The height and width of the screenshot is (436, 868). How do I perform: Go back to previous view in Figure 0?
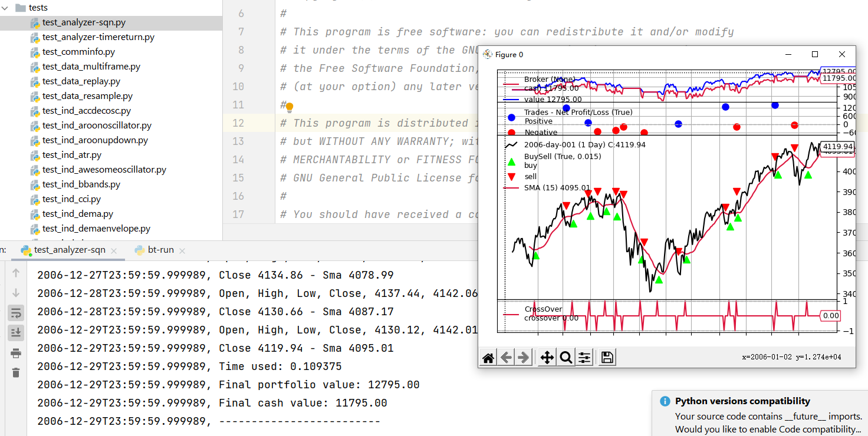(506, 358)
